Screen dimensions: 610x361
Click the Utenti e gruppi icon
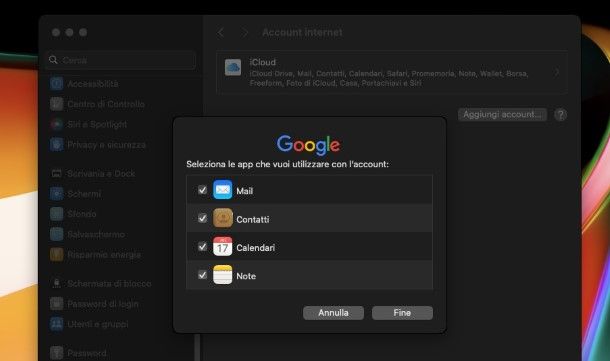click(56, 324)
